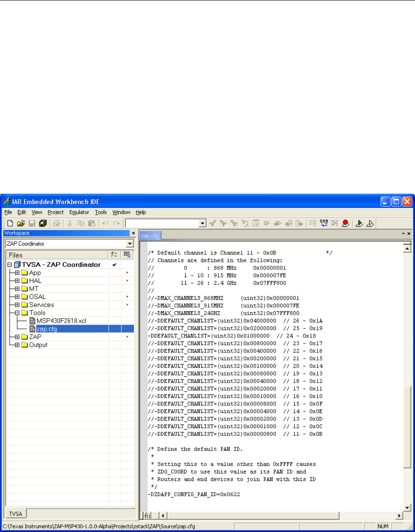Expand the OSAL folder
The image size is (415, 532).
[17, 297]
